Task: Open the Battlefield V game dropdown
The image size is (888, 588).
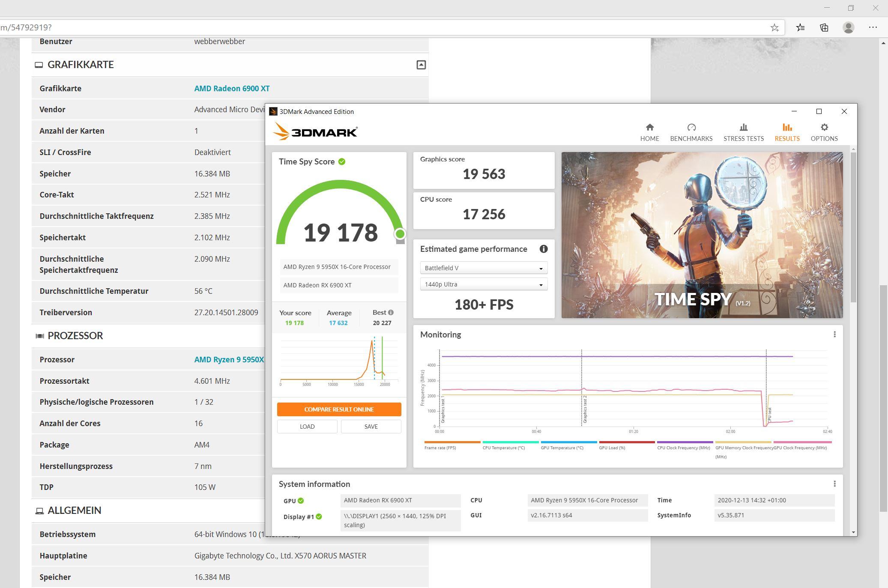Action: pos(483,268)
